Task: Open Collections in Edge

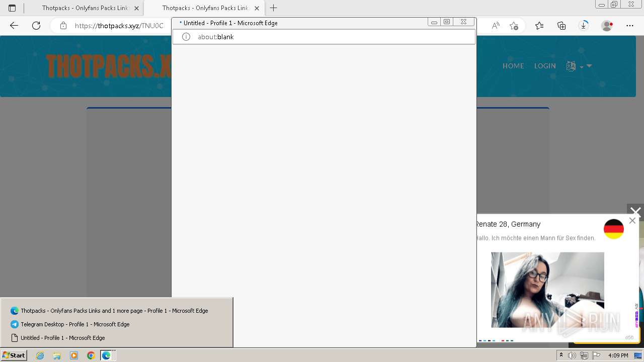Action: [561, 26]
